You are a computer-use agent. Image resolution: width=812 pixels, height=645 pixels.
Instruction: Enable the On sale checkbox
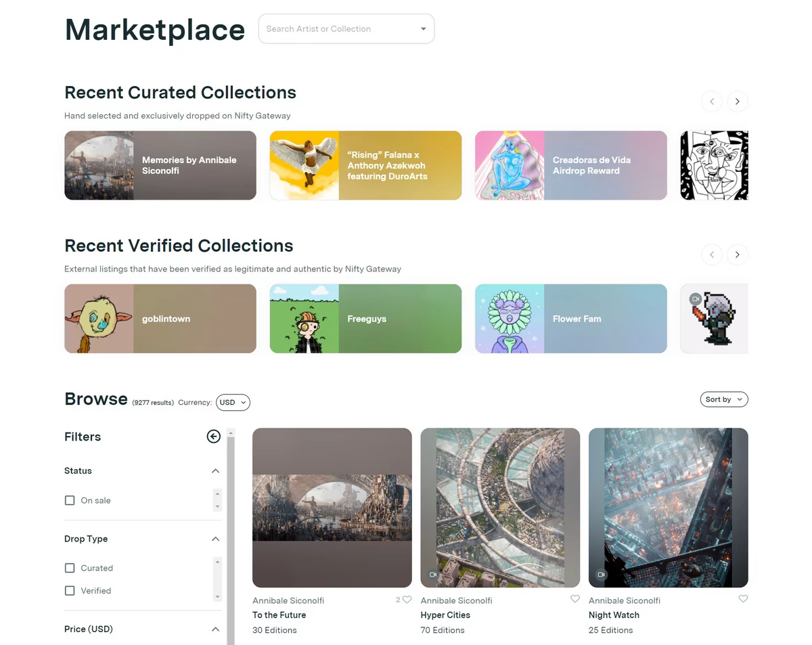(x=70, y=500)
